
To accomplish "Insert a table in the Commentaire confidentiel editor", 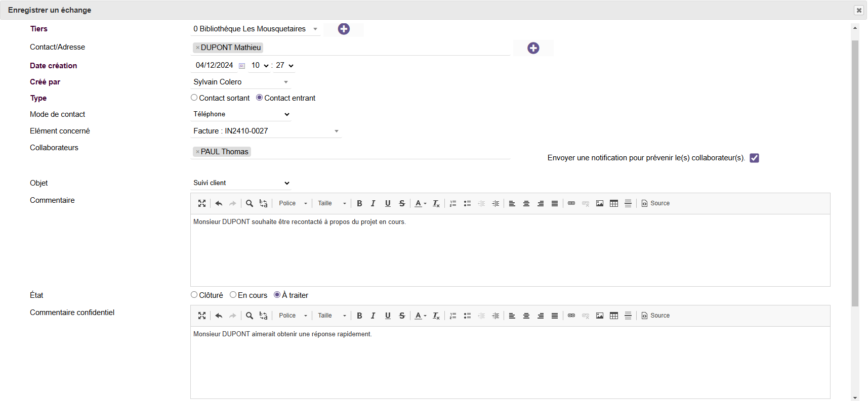I will 614,316.
